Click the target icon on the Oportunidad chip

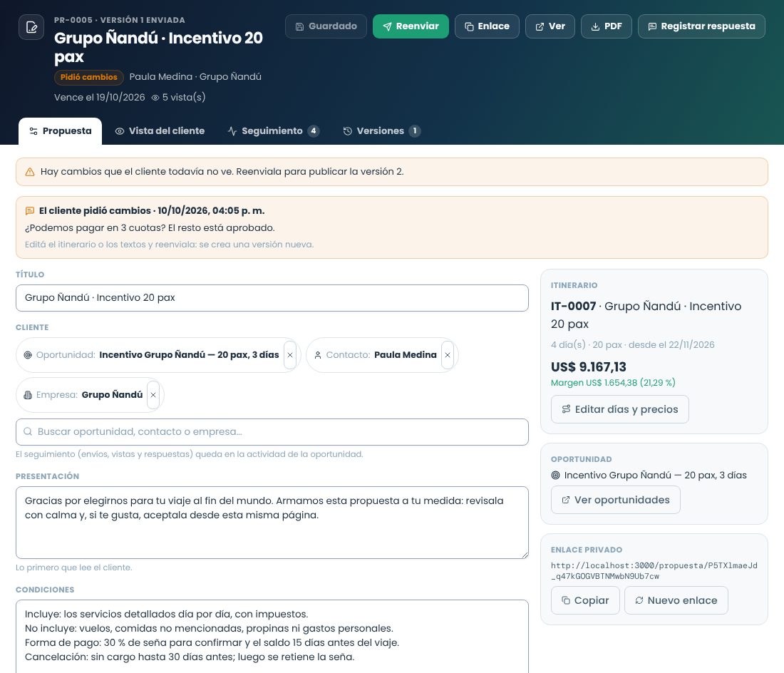(x=28, y=355)
